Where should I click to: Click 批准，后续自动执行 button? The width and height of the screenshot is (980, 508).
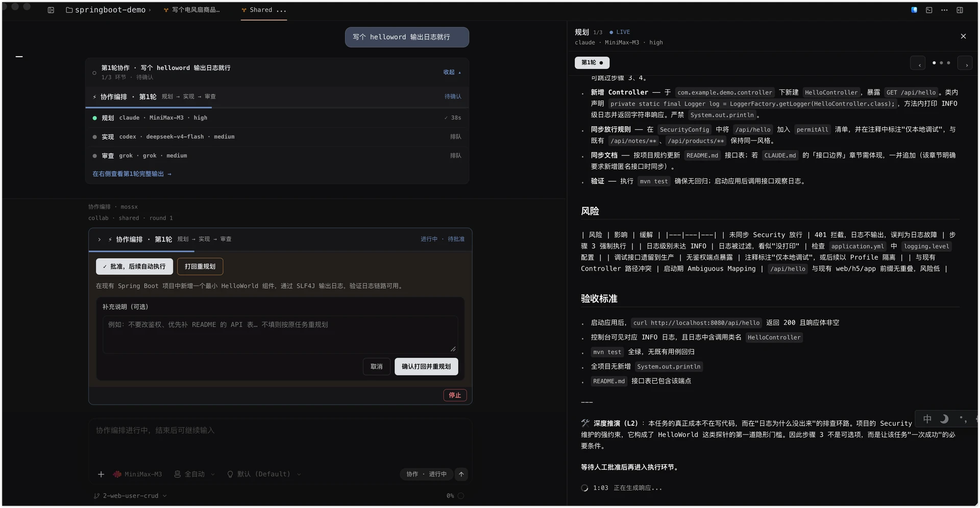click(x=134, y=267)
